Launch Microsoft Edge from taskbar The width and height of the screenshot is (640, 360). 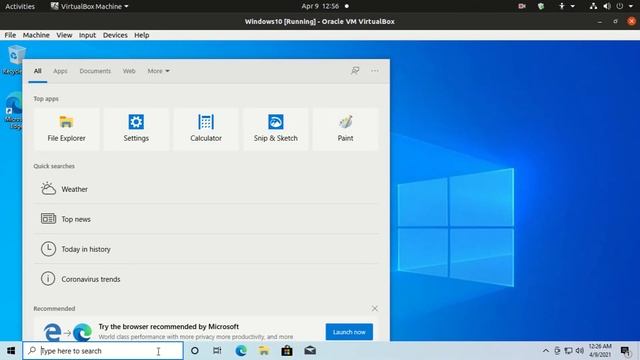pos(241,351)
